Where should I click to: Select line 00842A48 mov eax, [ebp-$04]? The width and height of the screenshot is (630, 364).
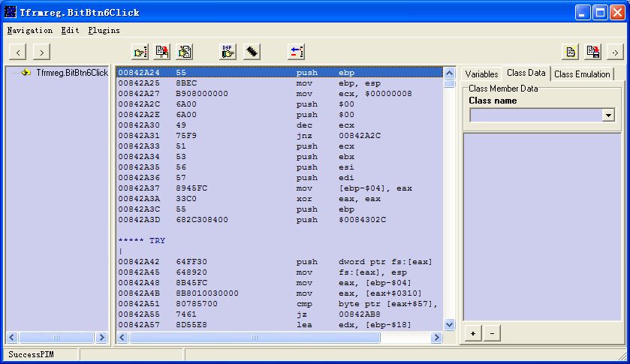pyautogui.click(x=279, y=283)
